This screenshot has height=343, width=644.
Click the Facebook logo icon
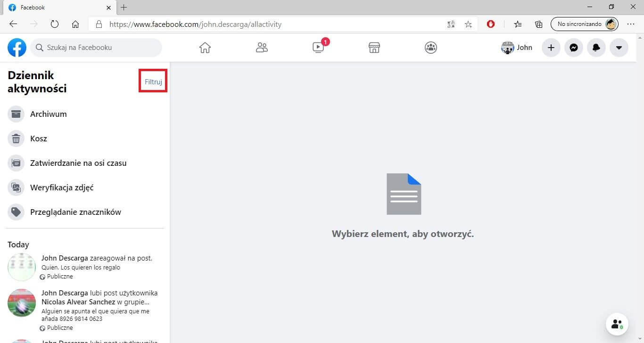point(17,48)
